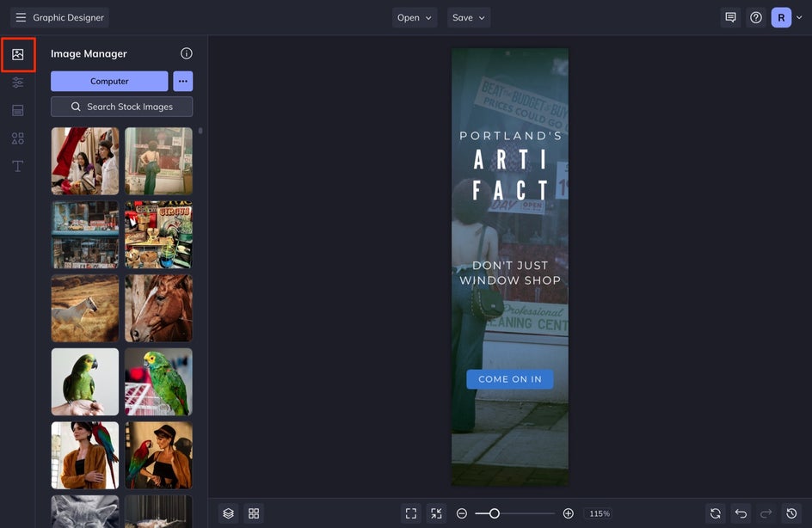Click the undo arrow icon
This screenshot has width=812, height=528.
pyautogui.click(x=741, y=513)
